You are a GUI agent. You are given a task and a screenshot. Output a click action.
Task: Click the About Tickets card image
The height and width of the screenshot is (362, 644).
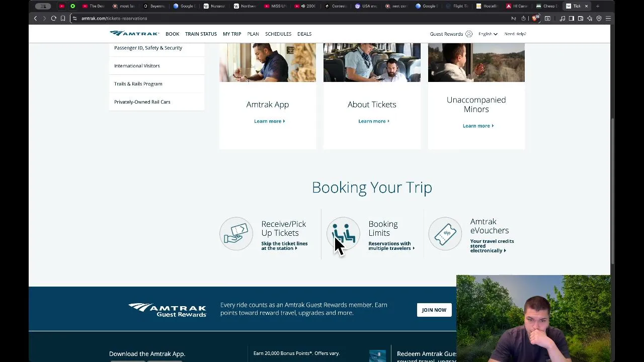coord(372,62)
